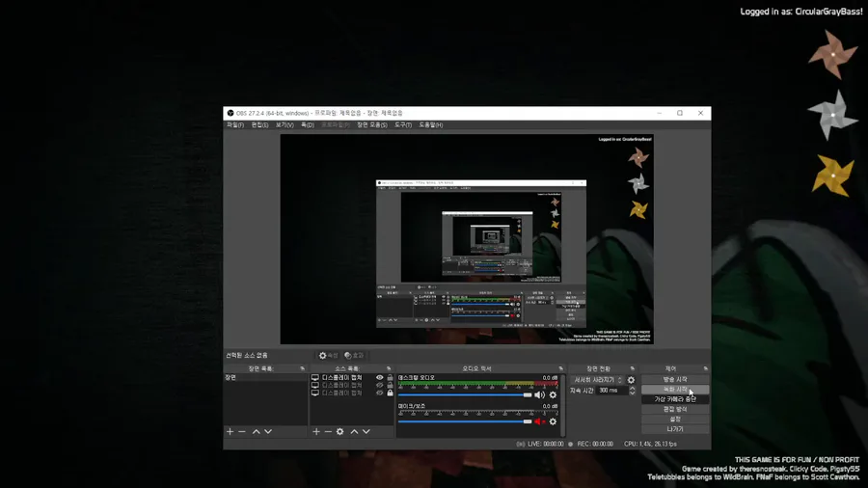Click 나가기 exit button
This screenshot has height=488, width=868.
pos(675,429)
